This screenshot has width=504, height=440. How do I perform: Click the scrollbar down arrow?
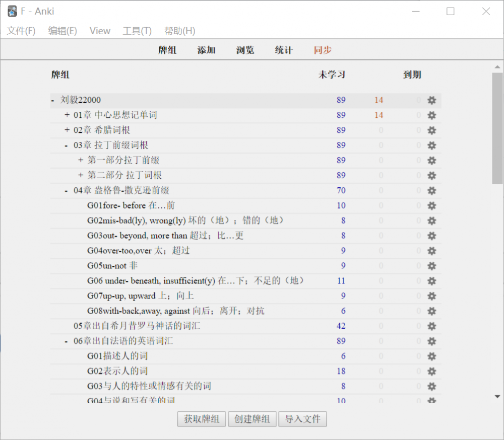(497, 397)
